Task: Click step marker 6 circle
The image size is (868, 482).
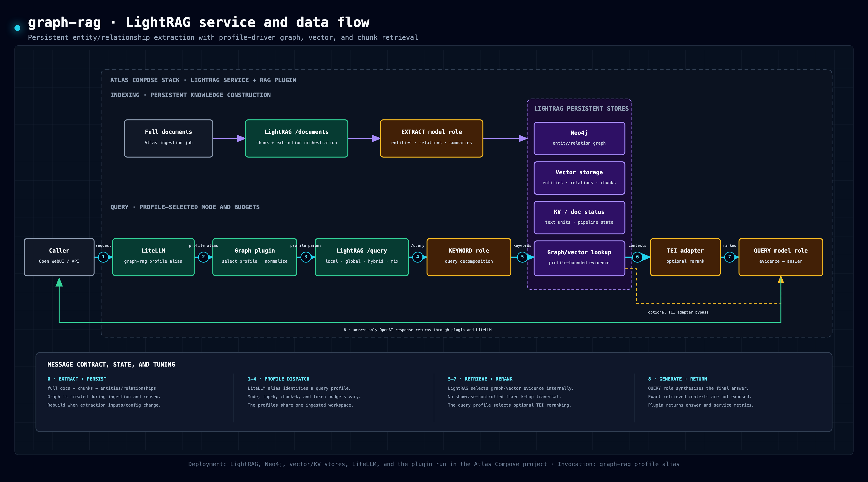Action: [x=637, y=257]
